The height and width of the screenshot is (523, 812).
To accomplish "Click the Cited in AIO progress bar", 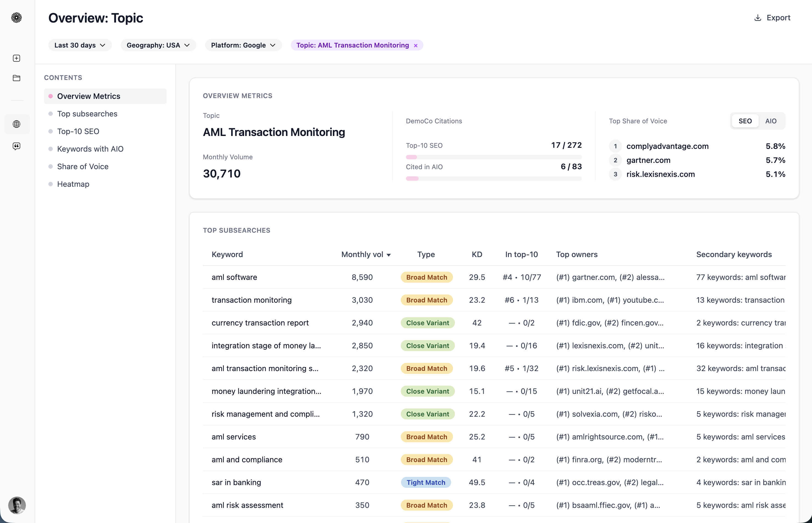I will pyautogui.click(x=494, y=178).
